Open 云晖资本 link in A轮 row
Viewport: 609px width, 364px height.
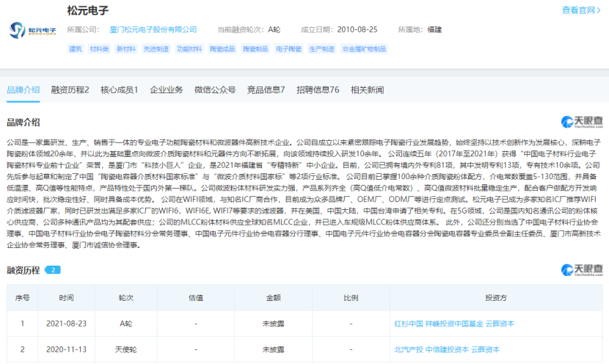click(500, 324)
